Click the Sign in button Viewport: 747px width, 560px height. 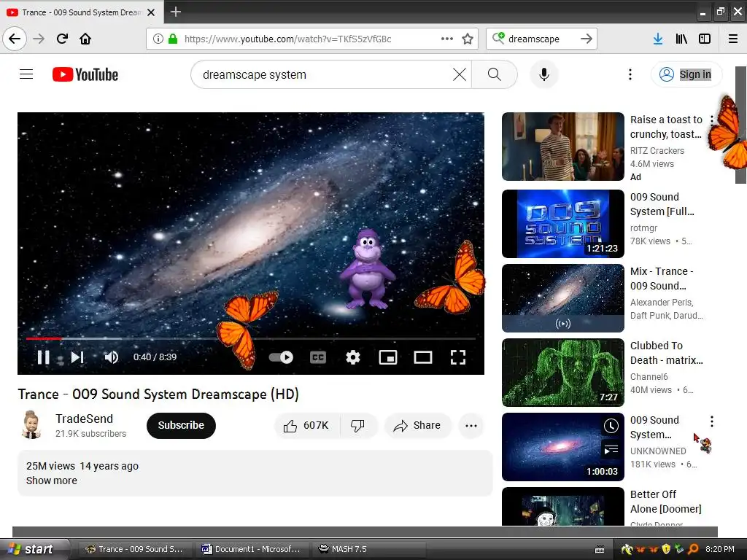686,74
